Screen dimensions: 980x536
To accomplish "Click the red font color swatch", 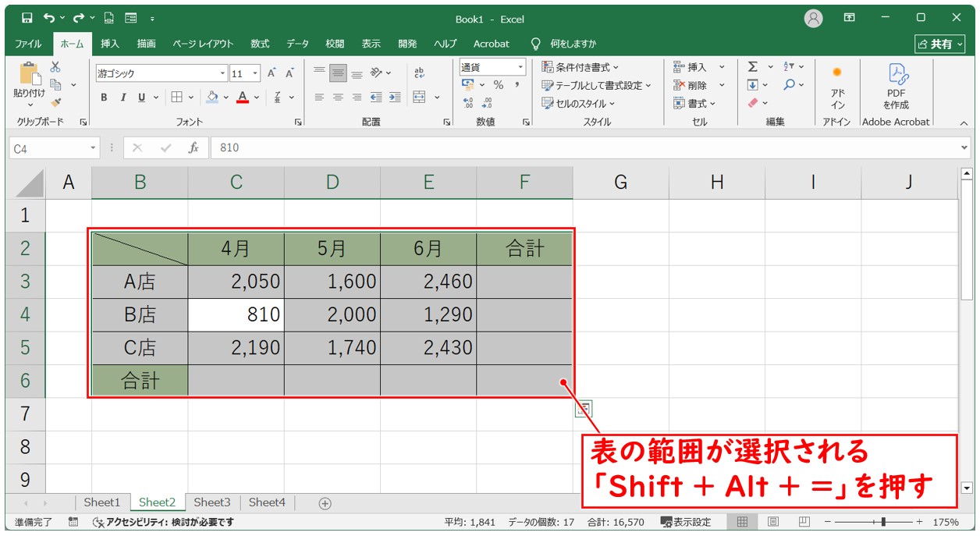I will pos(243,98).
